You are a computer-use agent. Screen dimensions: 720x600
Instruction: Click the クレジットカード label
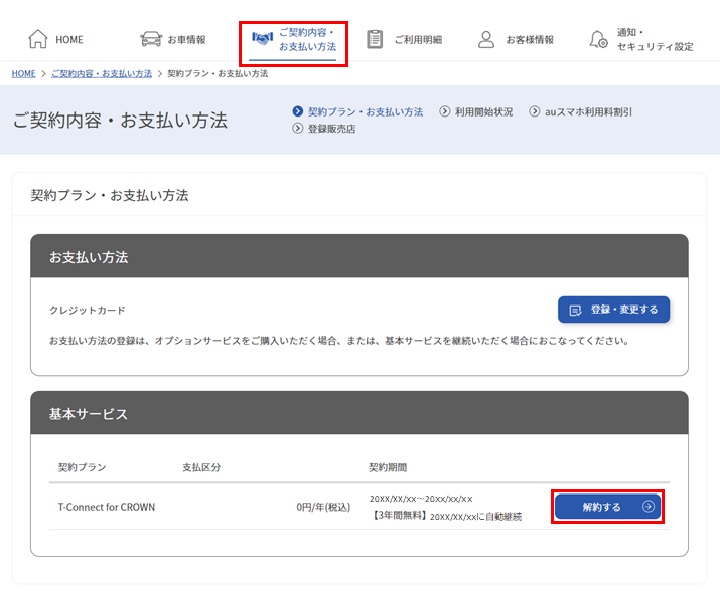click(87, 310)
